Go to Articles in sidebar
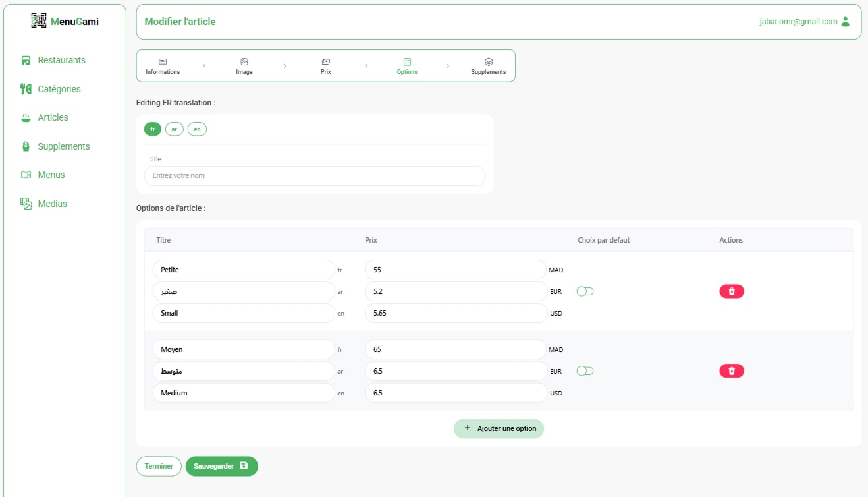Screen dimensions: 868x497 pos(53,117)
